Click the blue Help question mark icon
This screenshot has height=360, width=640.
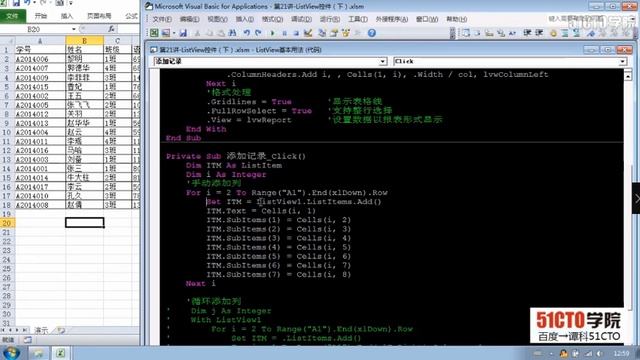point(371,33)
